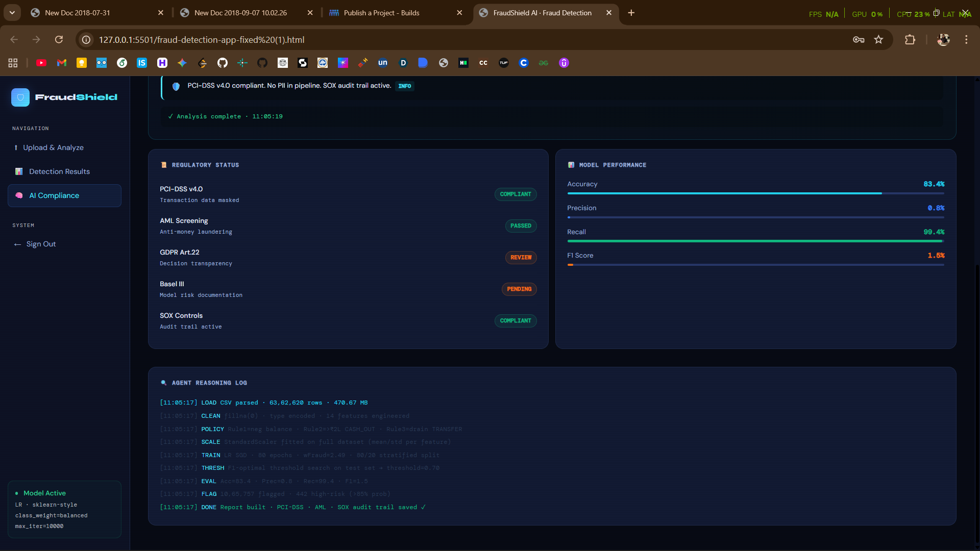Click the 'Model Active' status label
Image resolution: width=980 pixels, height=551 pixels.
pyautogui.click(x=44, y=493)
